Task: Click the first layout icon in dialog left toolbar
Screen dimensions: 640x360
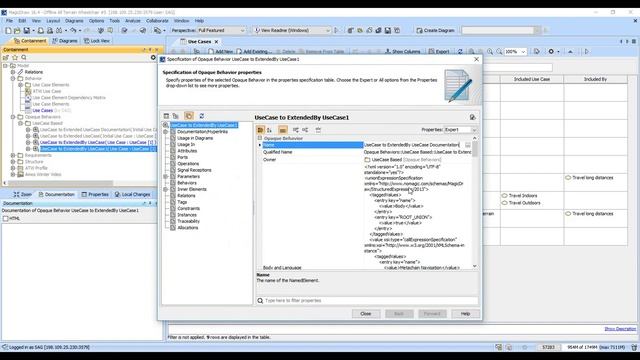Action: 166,116
